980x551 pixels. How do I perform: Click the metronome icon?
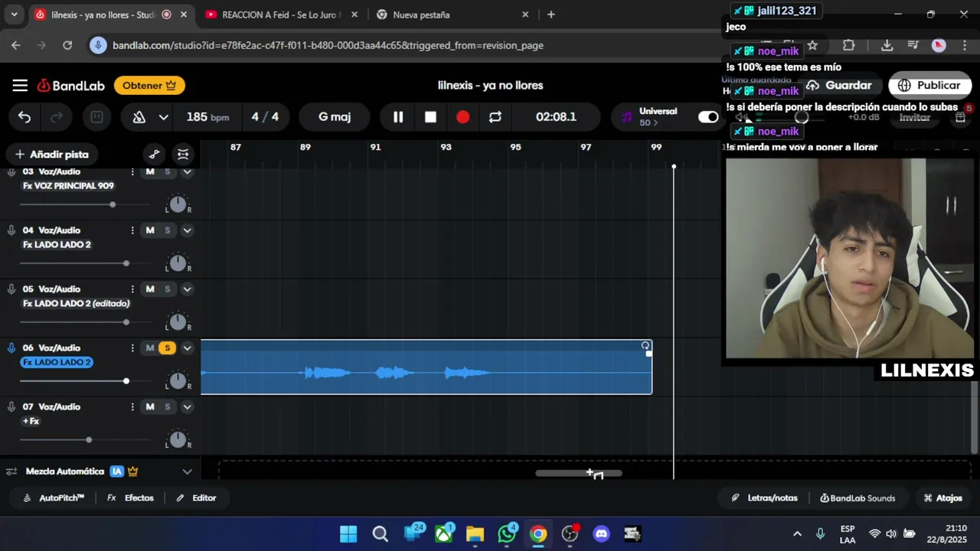(139, 117)
